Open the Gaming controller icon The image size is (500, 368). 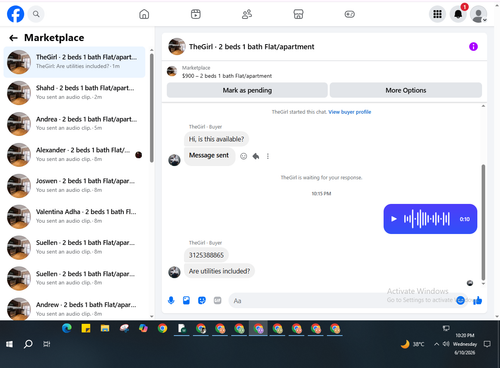pos(350,14)
